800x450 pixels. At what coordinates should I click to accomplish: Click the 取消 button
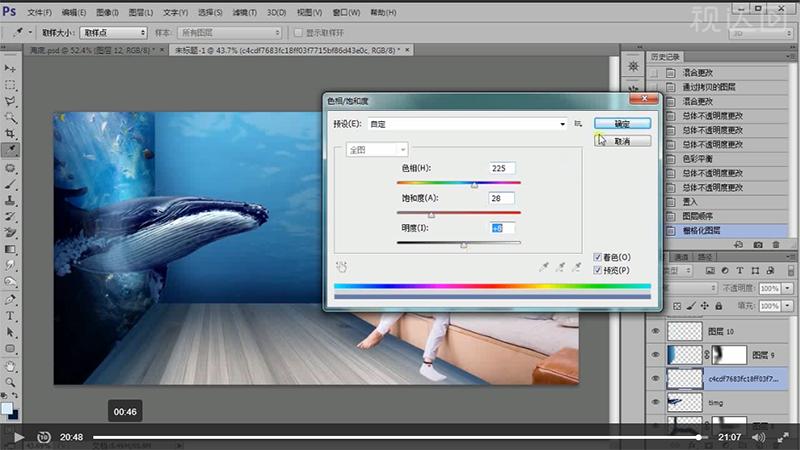(x=622, y=141)
